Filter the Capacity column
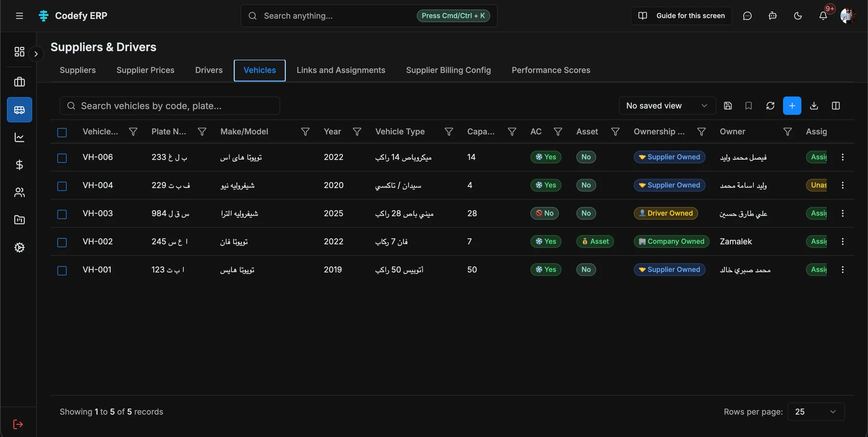Image resolution: width=868 pixels, height=437 pixels. [x=512, y=132]
